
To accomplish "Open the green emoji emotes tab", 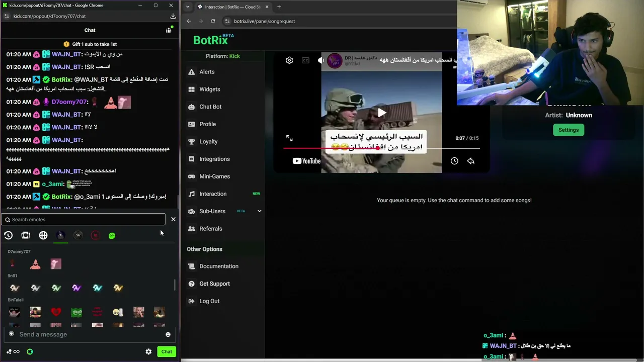I will (x=112, y=235).
